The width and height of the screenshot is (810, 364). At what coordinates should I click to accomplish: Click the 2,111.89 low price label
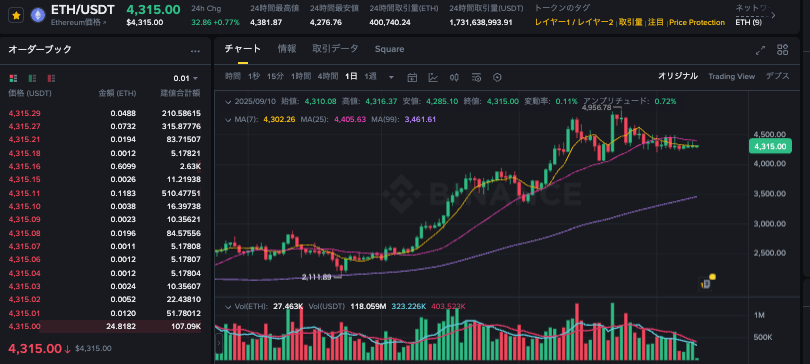(x=317, y=277)
